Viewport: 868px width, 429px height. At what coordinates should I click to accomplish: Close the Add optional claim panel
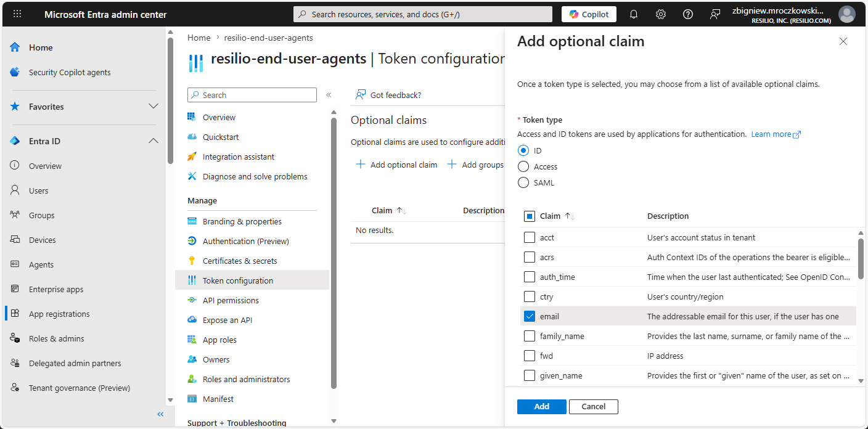[843, 41]
